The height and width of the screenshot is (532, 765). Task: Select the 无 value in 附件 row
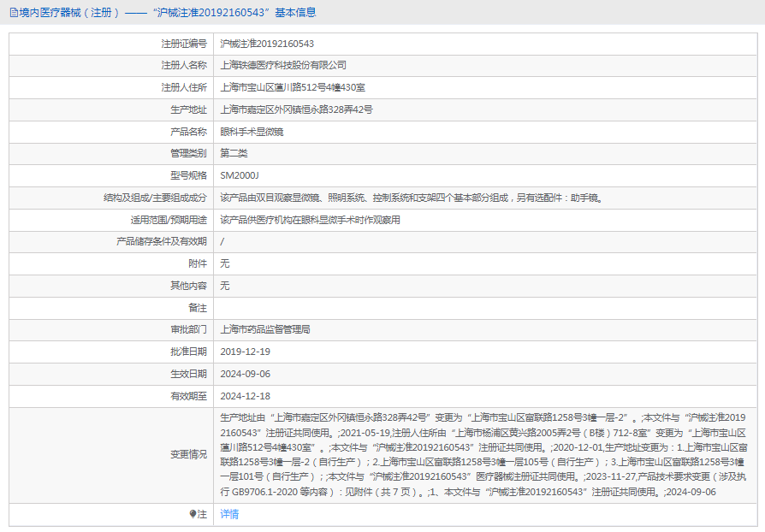tap(224, 263)
